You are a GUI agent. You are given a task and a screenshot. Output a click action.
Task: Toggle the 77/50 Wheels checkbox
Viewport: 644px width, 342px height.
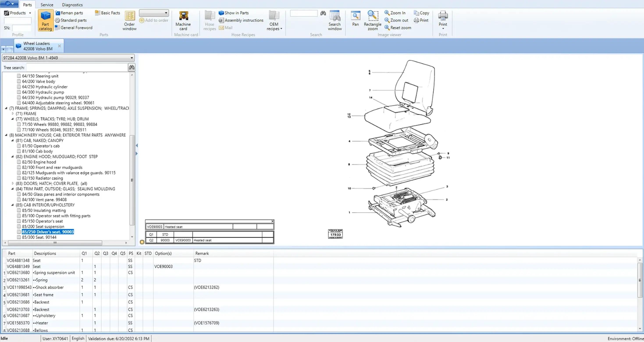tap(19, 124)
